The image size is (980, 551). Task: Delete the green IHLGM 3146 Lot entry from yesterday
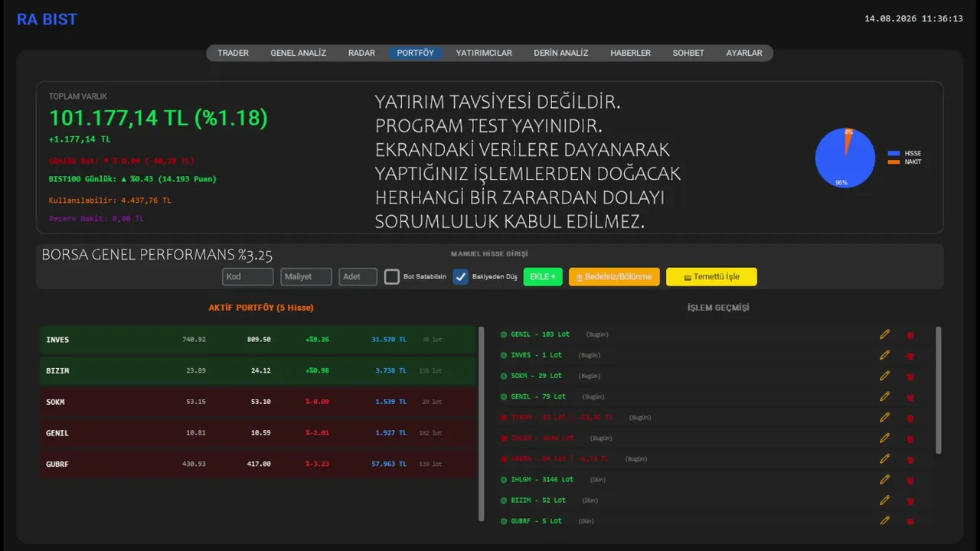tap(910, 480)
